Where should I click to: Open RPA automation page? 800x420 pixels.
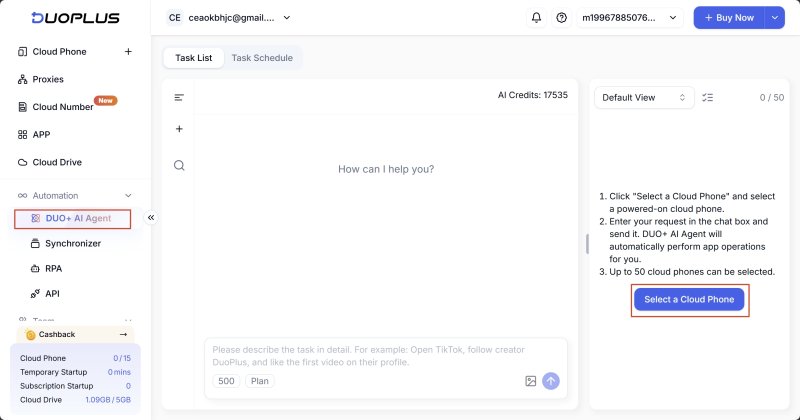click(46, 268)
